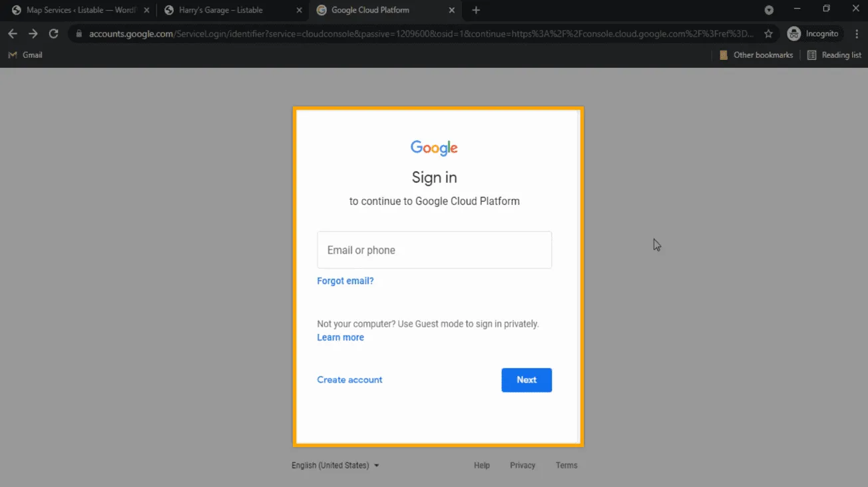Open the English (United States) language dropdown

point(335,466)
